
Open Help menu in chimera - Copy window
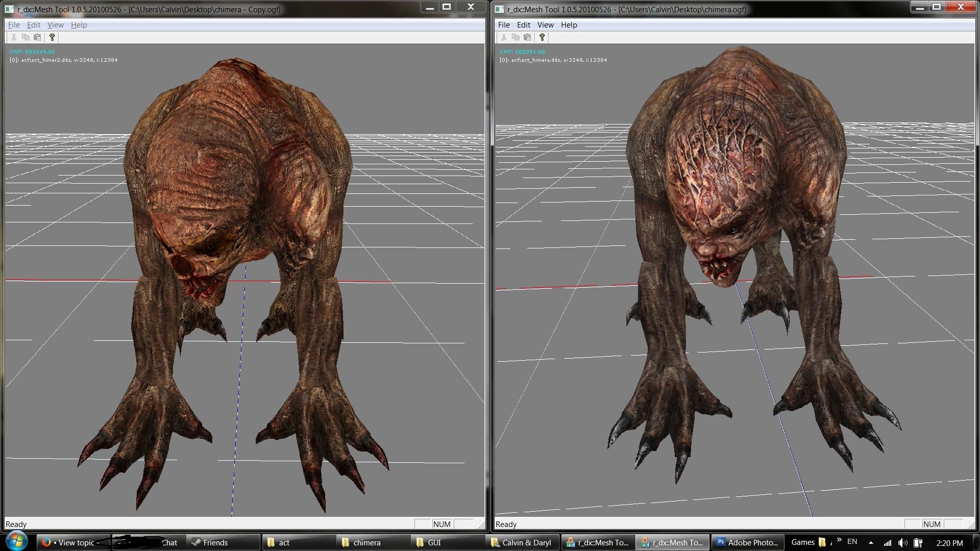point(79,24)
